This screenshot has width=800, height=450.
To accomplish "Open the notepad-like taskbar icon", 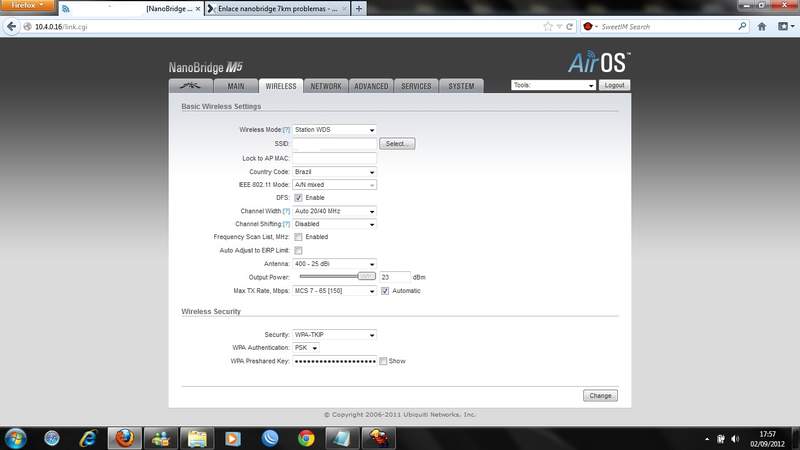I will pos(341,438).
